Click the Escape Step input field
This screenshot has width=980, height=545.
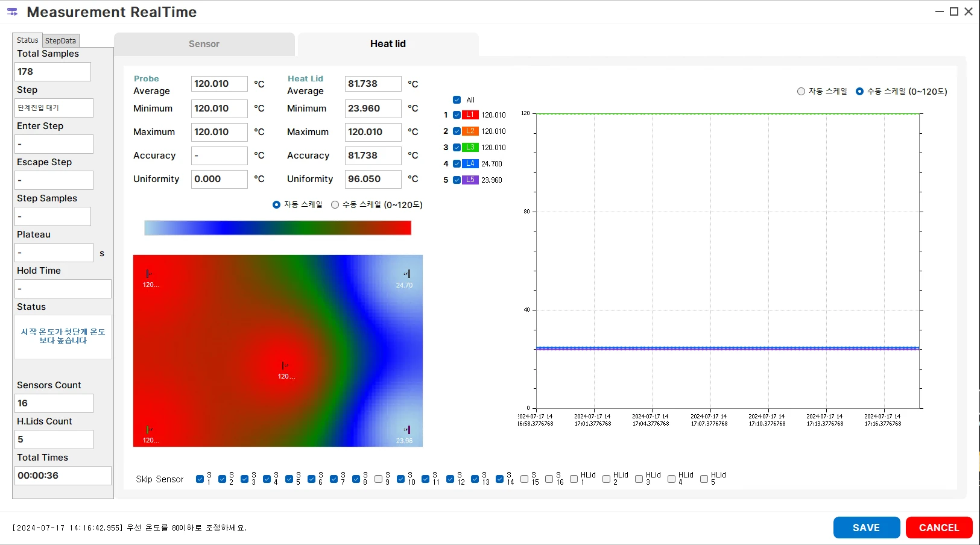click(x=54, y=180)
